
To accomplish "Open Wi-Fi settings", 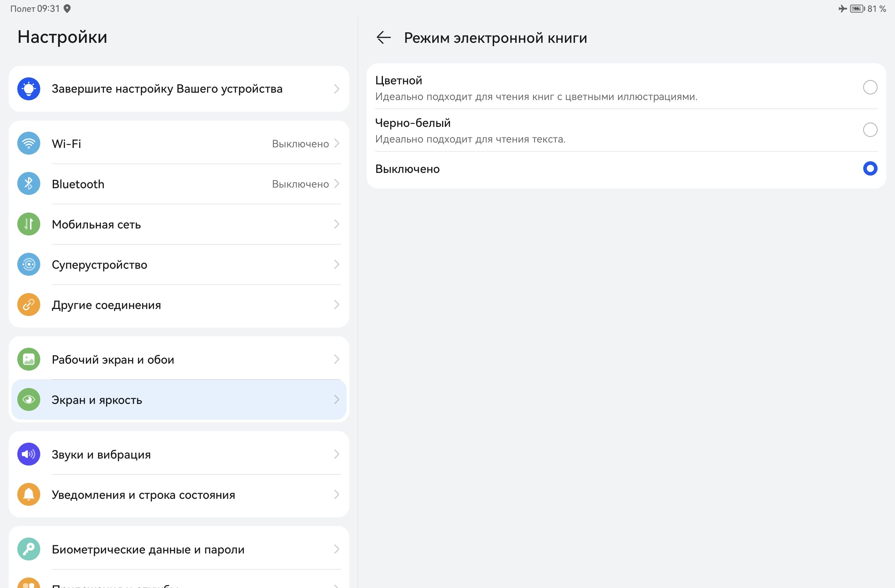I will (179, 143).
